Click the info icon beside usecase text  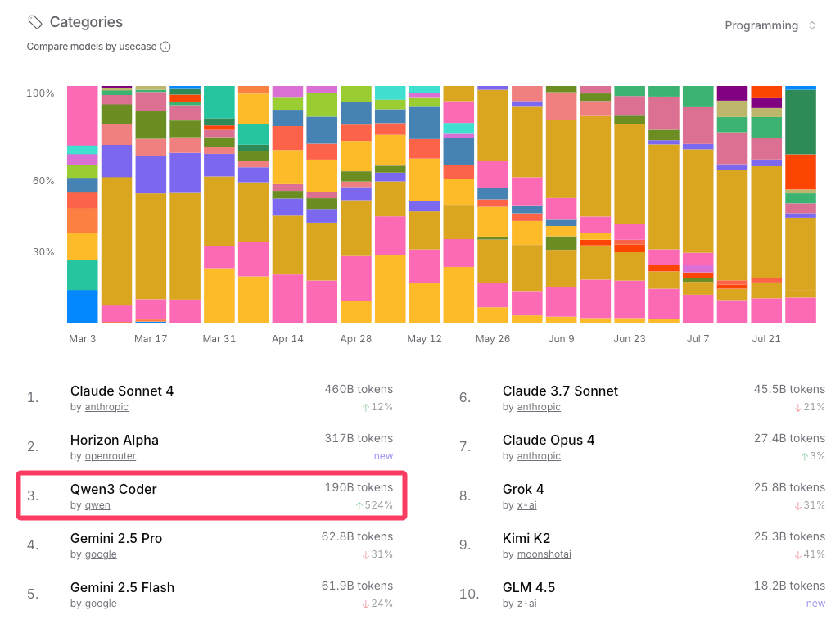[x=165, y=47]
